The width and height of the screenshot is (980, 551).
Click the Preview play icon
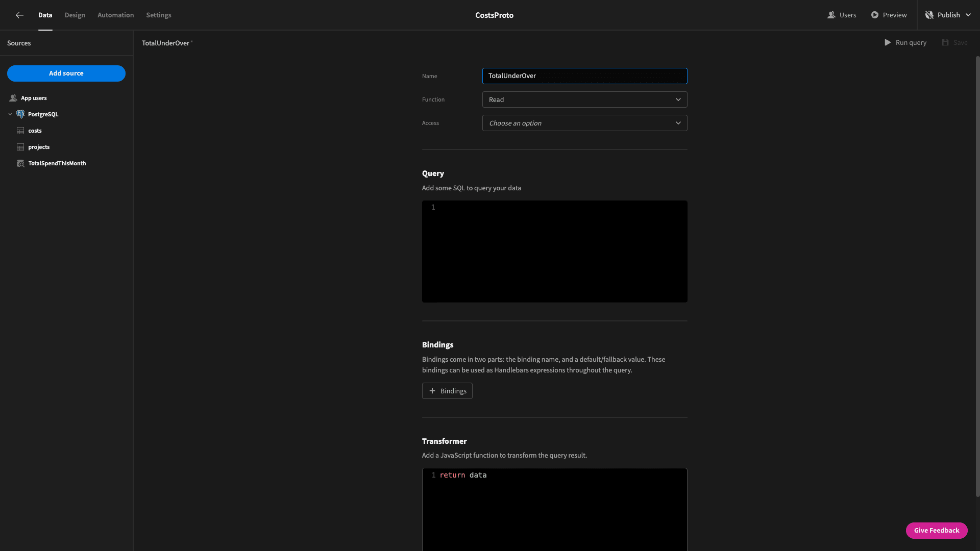875,15
